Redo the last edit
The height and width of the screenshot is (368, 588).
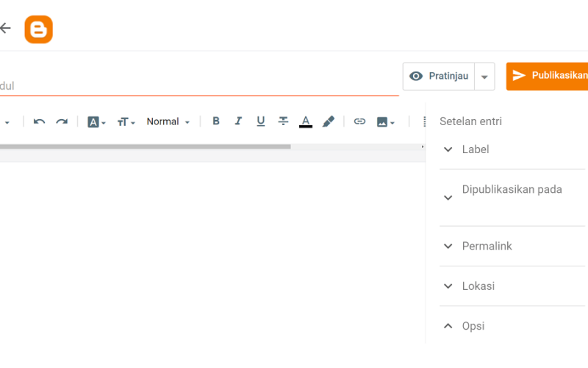point(62,121)
